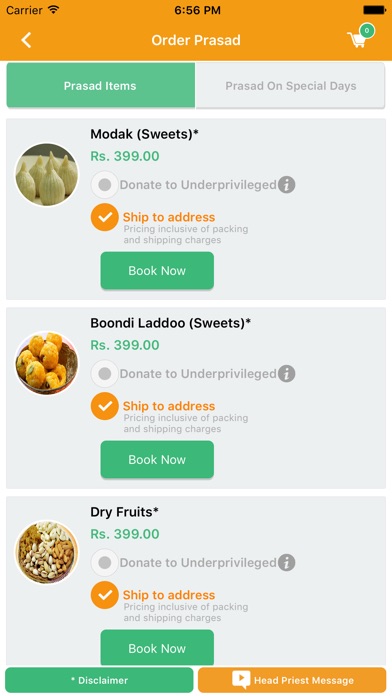This screenshot has width=392, height=696.
Task: Tap the back arrow in header
Action: tap(26, 40)
